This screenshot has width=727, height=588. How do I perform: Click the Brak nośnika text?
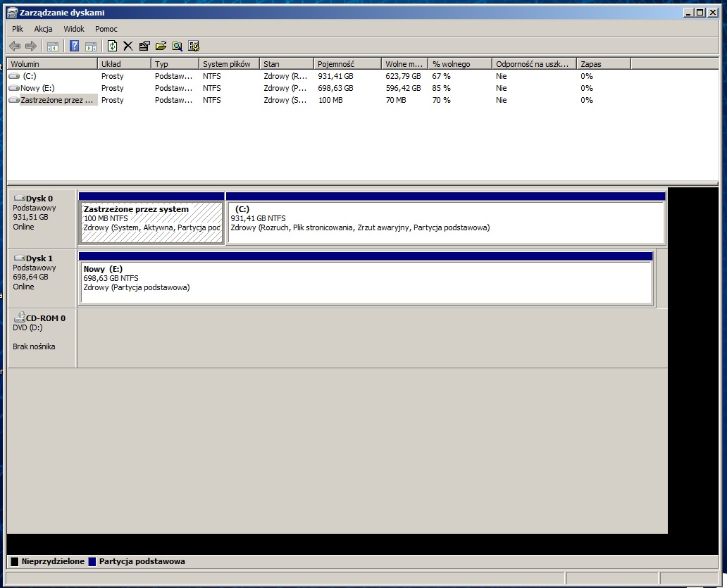[34, 346]
